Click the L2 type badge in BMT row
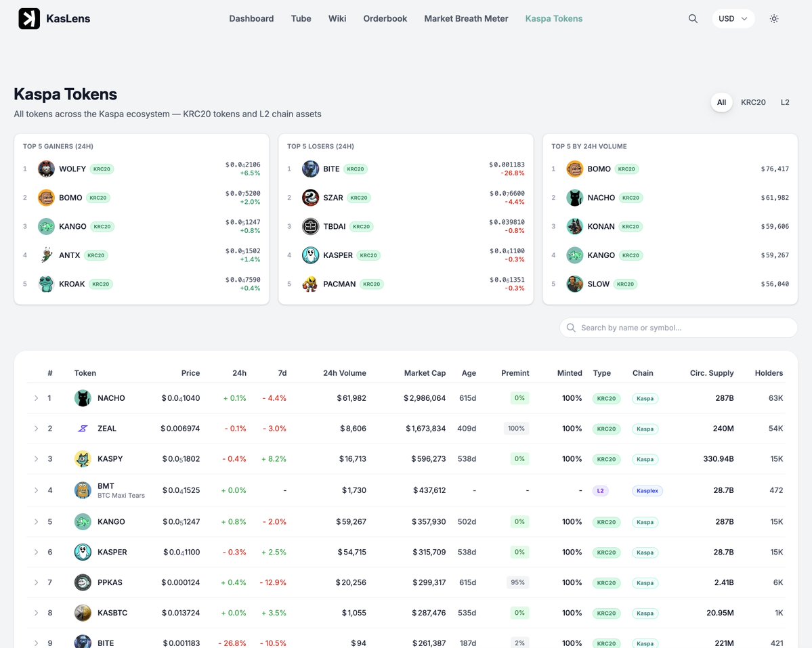Image resolution: width=812 pixels, height=648 pixels. (x=600, y=491)
